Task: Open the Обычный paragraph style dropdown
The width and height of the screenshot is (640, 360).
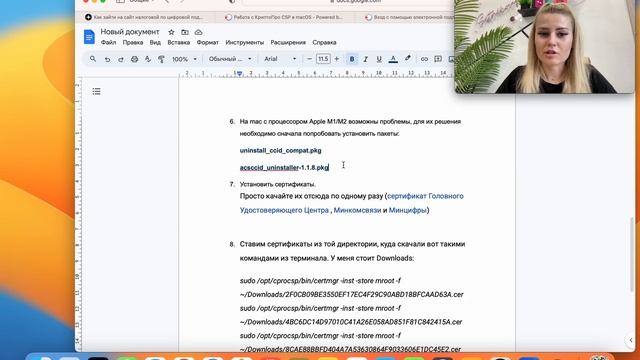Action: [230, 59]
